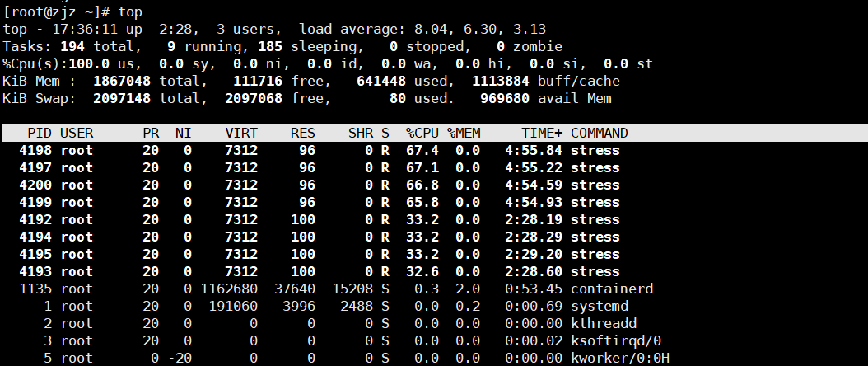Click the 15208 SHR value
This screenshot has width=868, height=366.
(x=352, y=289)
